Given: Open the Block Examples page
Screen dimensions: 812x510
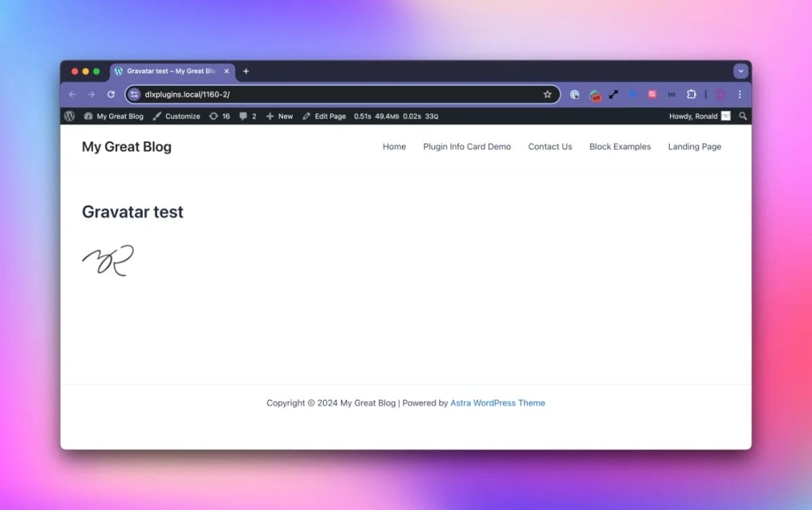Looking at the screenshot, I should coord(620,147).
